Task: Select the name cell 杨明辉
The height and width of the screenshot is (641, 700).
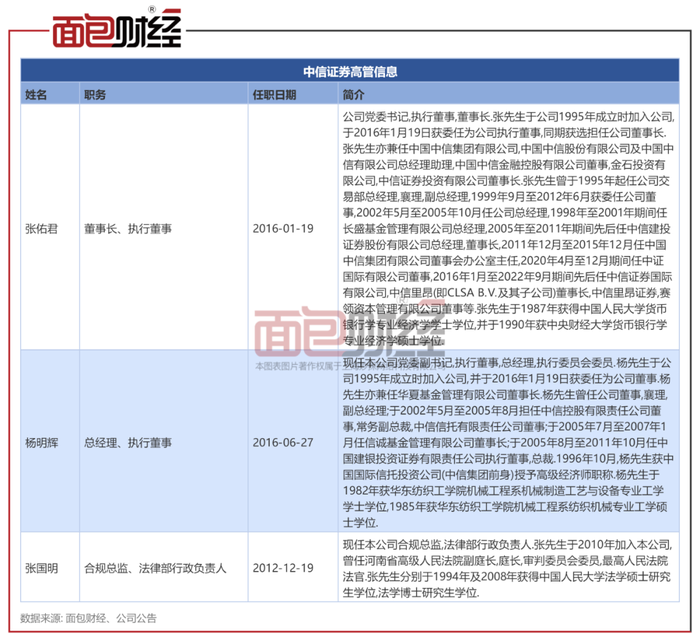Action: coord(42,443)
